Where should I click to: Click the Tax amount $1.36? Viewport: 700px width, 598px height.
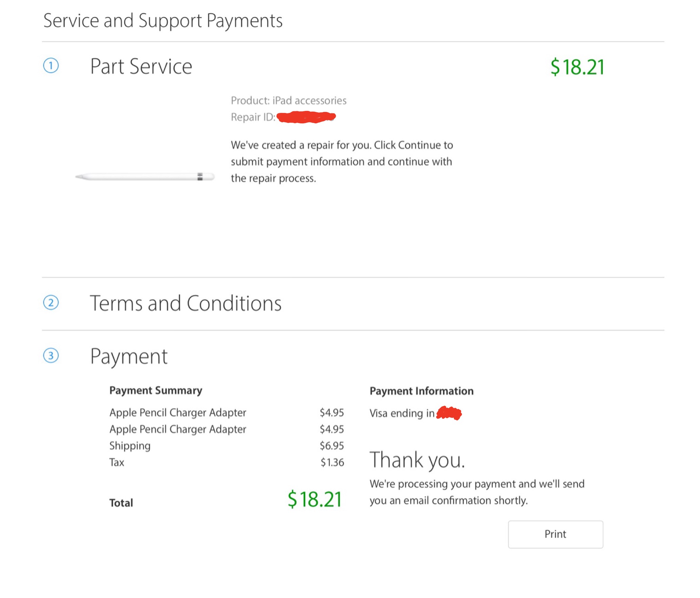[332, 462]
